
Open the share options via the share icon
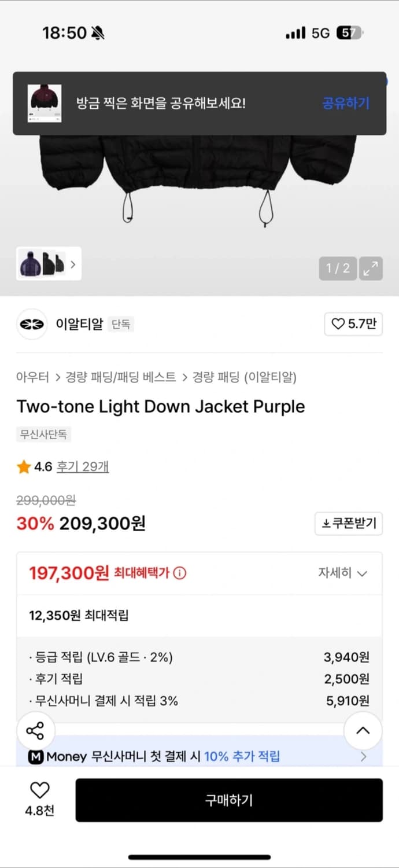36,731
